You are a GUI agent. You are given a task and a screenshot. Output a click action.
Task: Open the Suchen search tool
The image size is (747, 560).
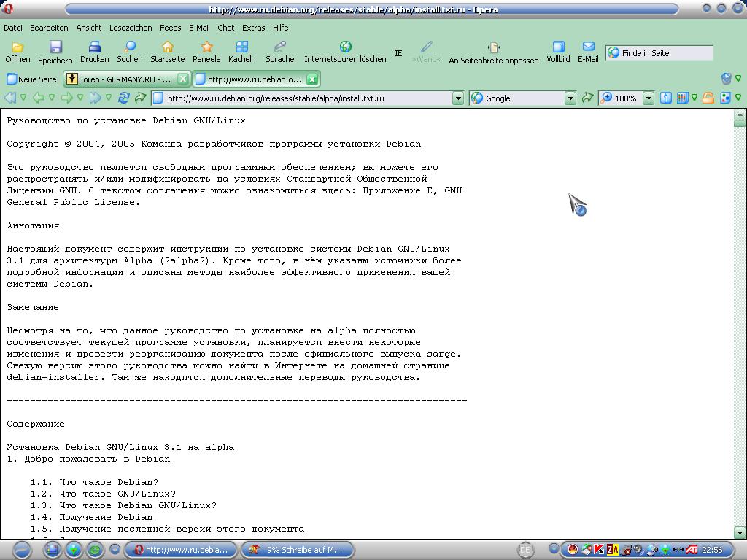coord(130,52)
